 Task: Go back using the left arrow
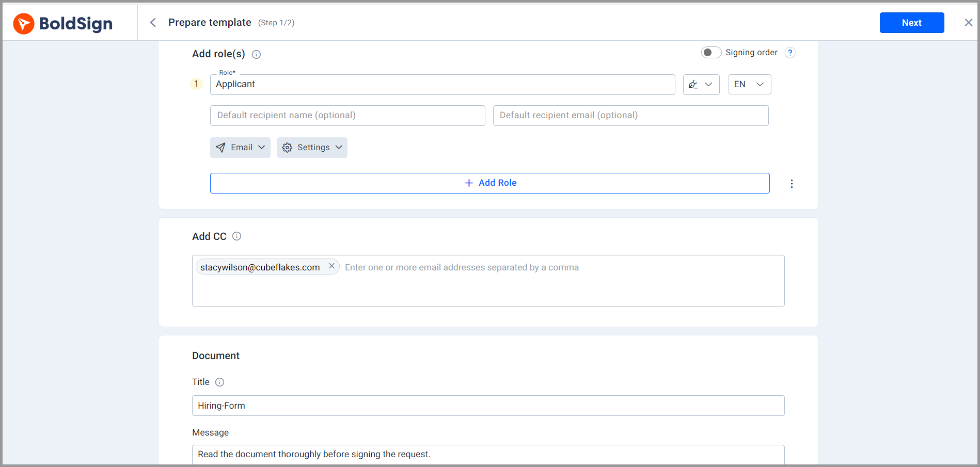(x=153, y=22)
